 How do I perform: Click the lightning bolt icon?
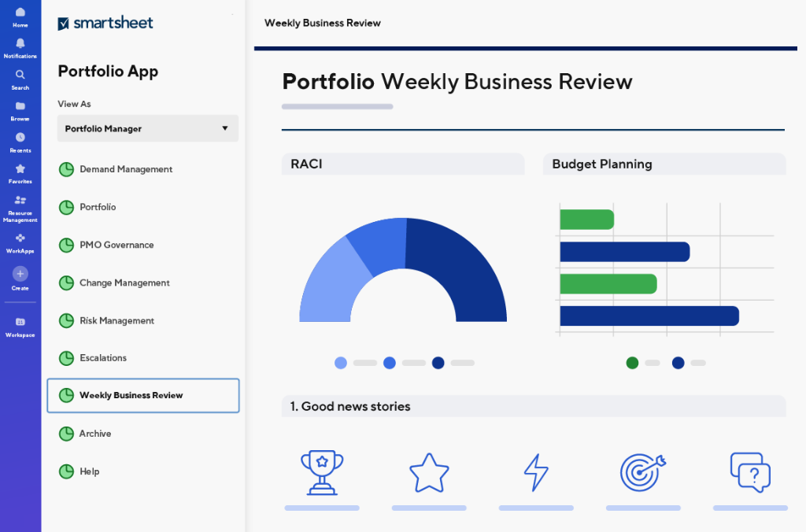pos(536,472)
